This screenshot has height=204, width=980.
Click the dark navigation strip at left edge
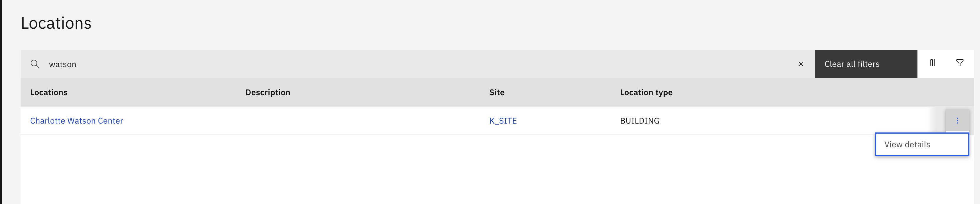(1, 102)
